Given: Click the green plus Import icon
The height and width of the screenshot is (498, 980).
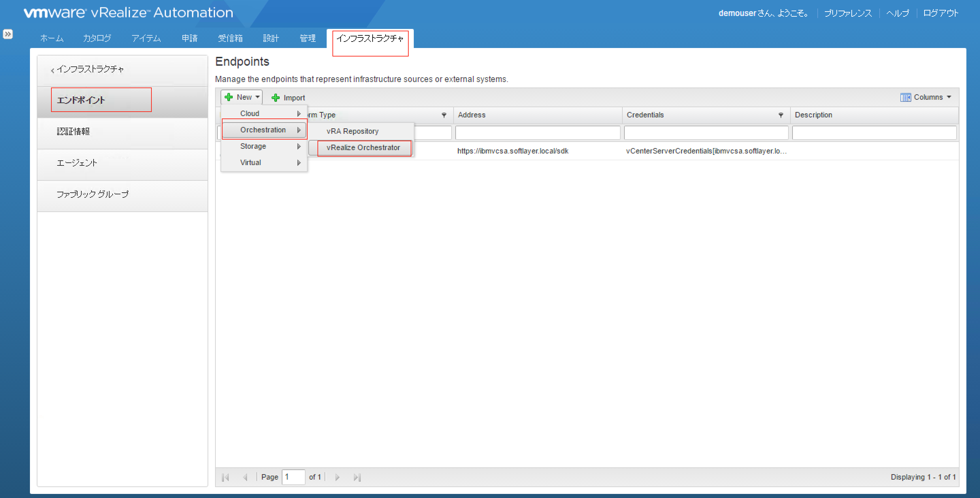Looking at the screenshot, I should (x=275, y=98).
